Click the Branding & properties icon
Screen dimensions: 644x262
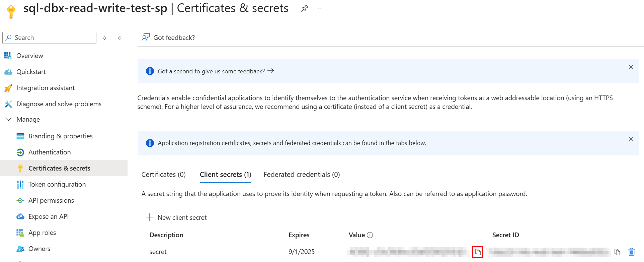pos(20,136)
